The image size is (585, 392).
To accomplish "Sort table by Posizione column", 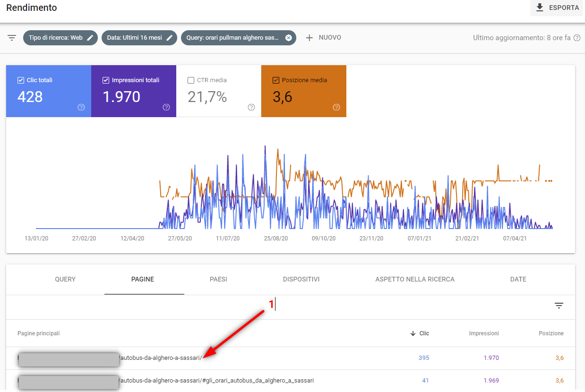I will point(551,333).
